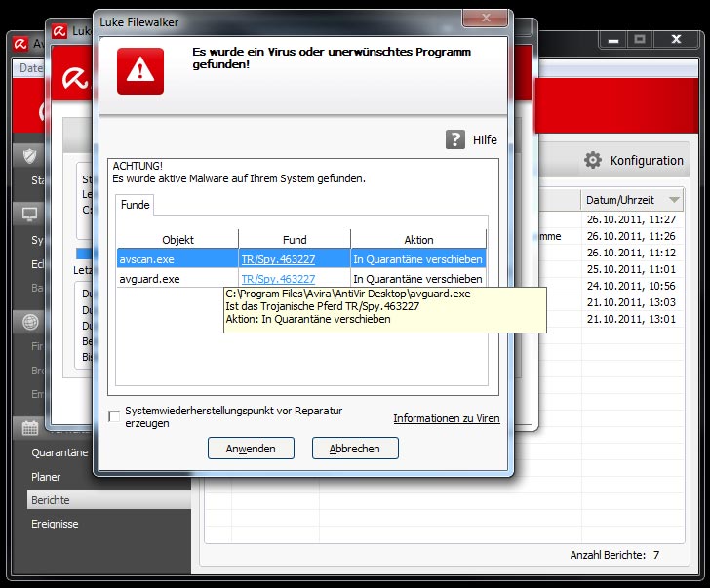Close the front Luke Filewalker dialog
710x588 pixels.
coord(486,18)
